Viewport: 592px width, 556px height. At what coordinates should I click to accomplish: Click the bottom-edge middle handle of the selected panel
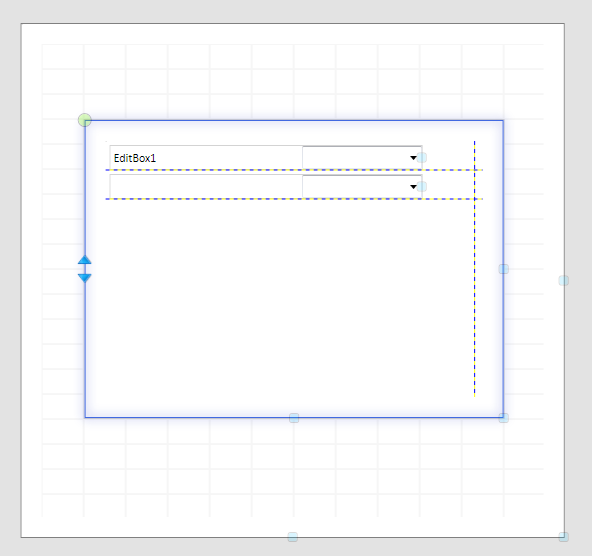click(294, 418)
